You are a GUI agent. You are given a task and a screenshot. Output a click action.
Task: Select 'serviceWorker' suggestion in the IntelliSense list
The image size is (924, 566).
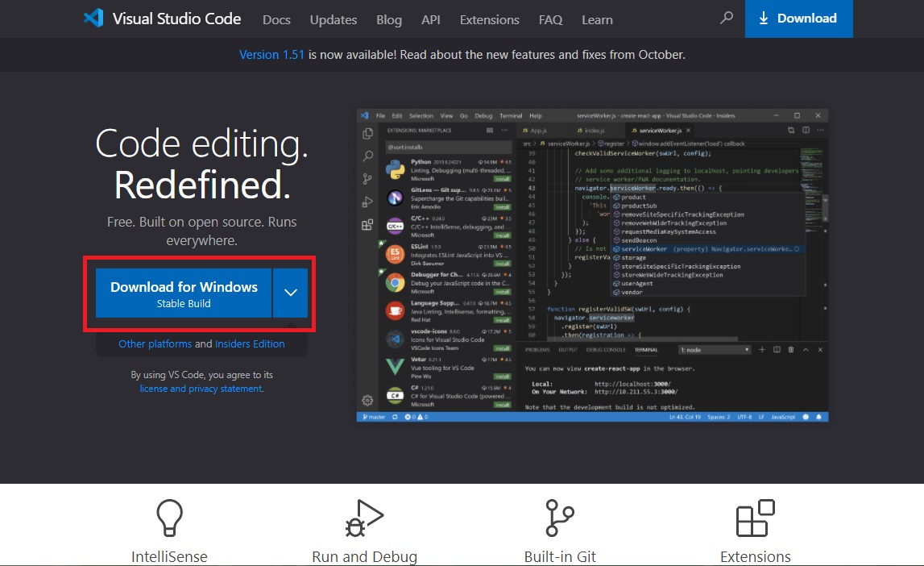pos(708,249)
